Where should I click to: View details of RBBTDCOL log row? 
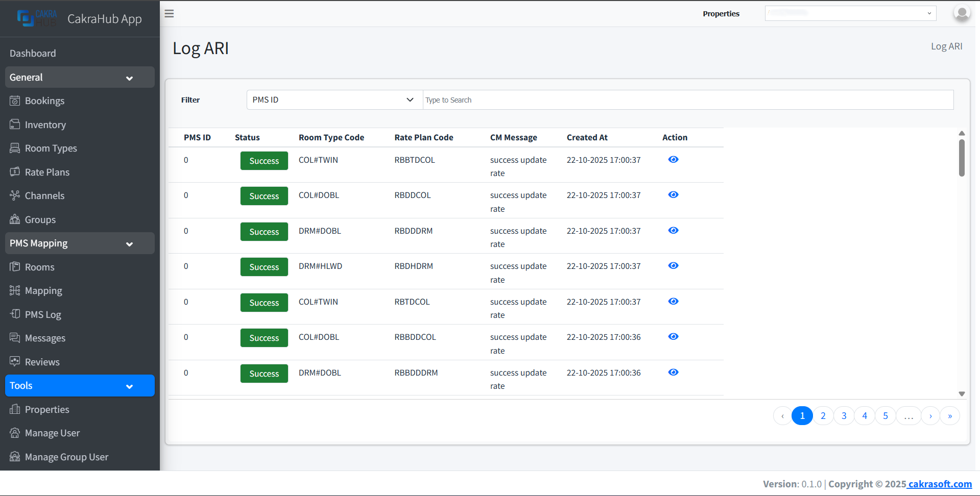[x=673, y=160]
